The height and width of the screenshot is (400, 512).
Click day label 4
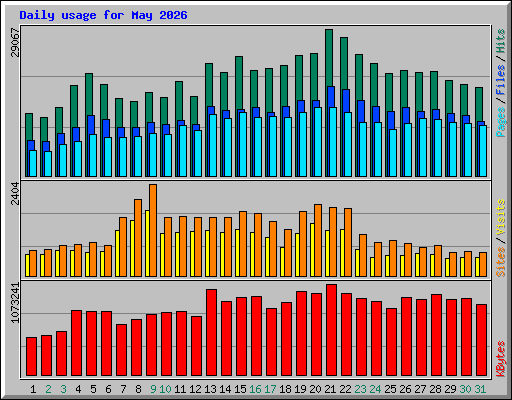[78, 389]
